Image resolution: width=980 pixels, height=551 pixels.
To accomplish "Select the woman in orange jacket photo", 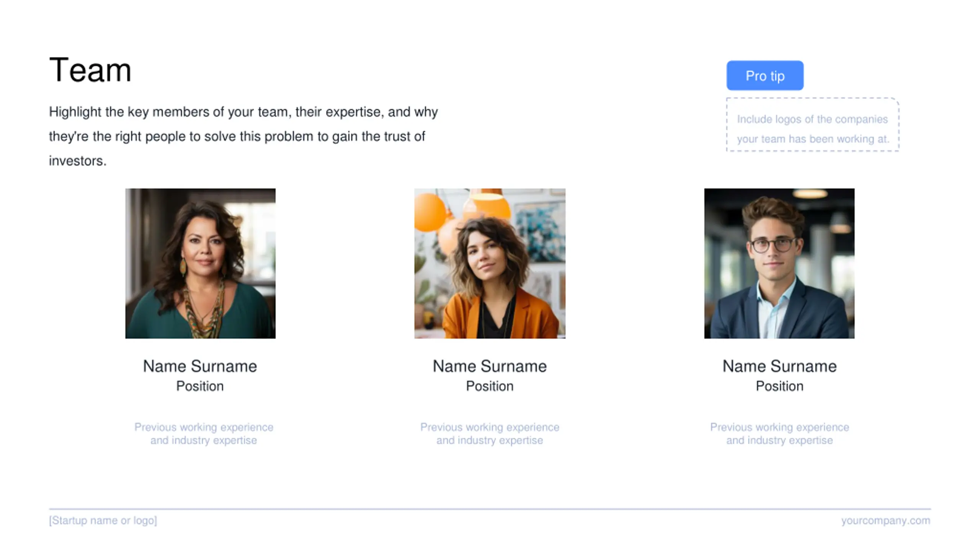I will coord(490,263).
